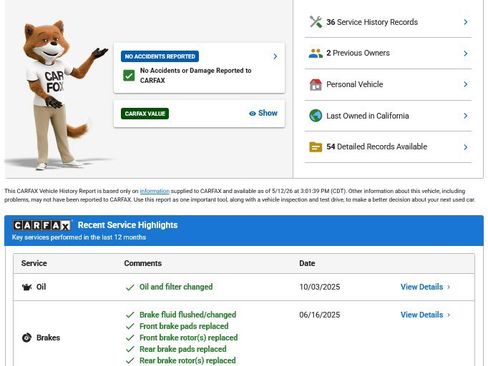Click Front brake pads replaced comment

pyautogui.click(x=184, y=326)
